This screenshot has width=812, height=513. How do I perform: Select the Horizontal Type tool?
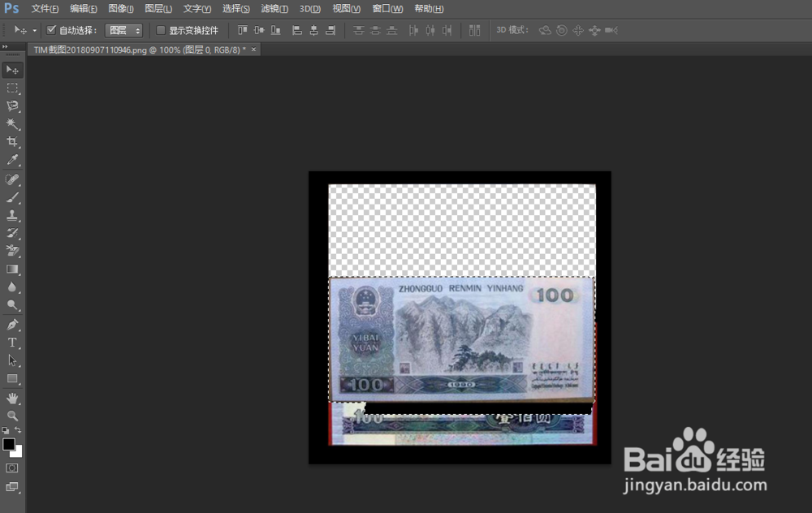coord(12,343)
